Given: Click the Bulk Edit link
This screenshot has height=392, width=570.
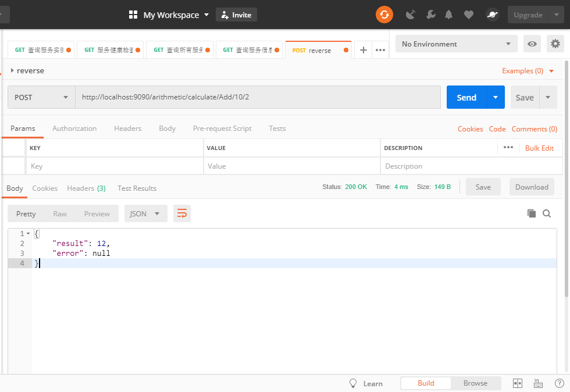Looking at the screenshot, I should click(539, 148).
